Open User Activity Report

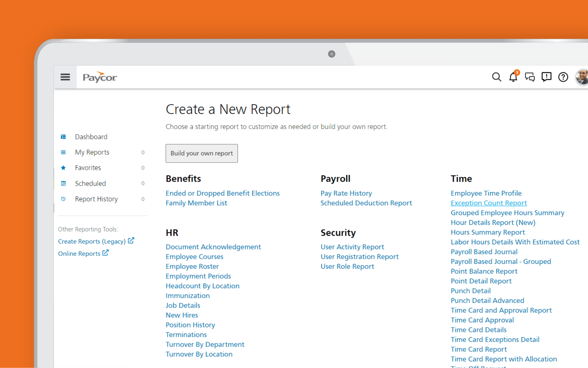pyautogui.click(x=352, y=247)
